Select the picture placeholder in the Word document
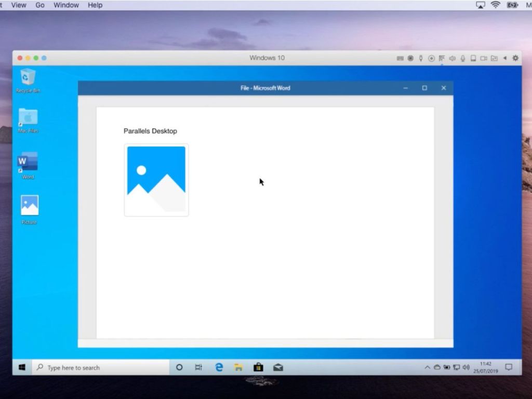Screen dimensions: 532x399 (x=156, y=180)
